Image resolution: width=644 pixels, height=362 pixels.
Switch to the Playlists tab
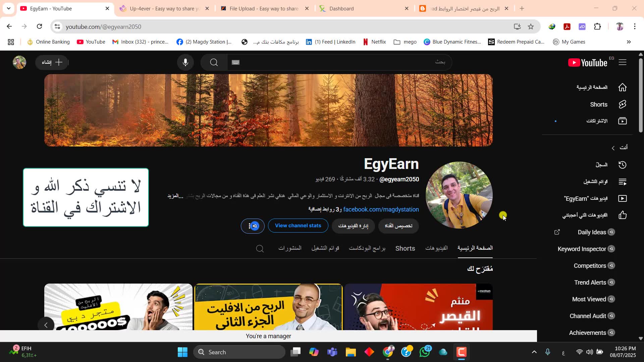coord(325,248)
